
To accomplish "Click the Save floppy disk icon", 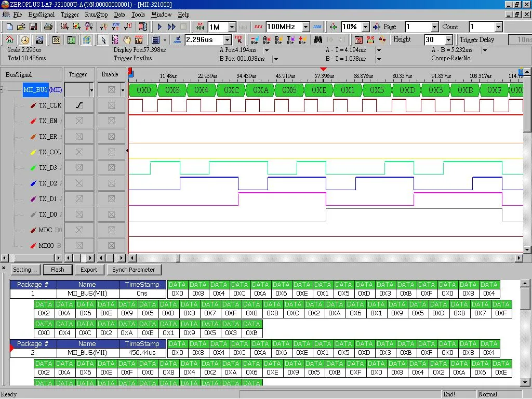I will coord(33,26).
